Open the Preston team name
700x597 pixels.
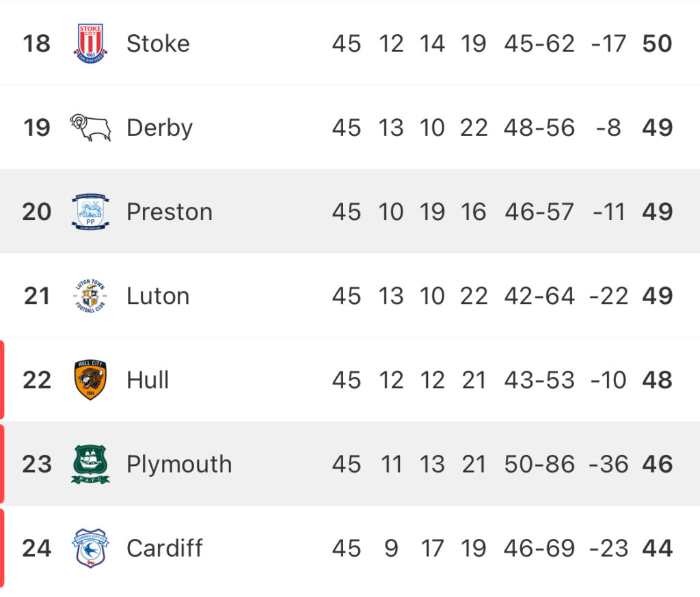(x=170, y=212)
